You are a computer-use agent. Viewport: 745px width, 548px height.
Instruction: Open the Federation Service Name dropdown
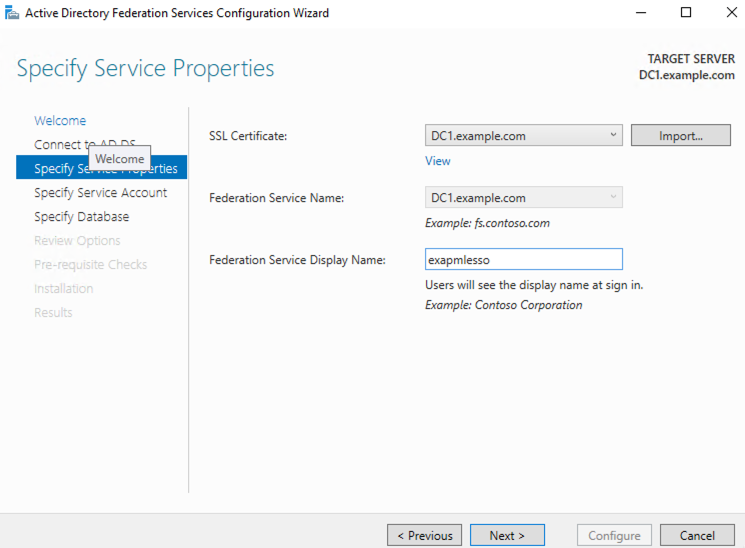coord(524,197)
